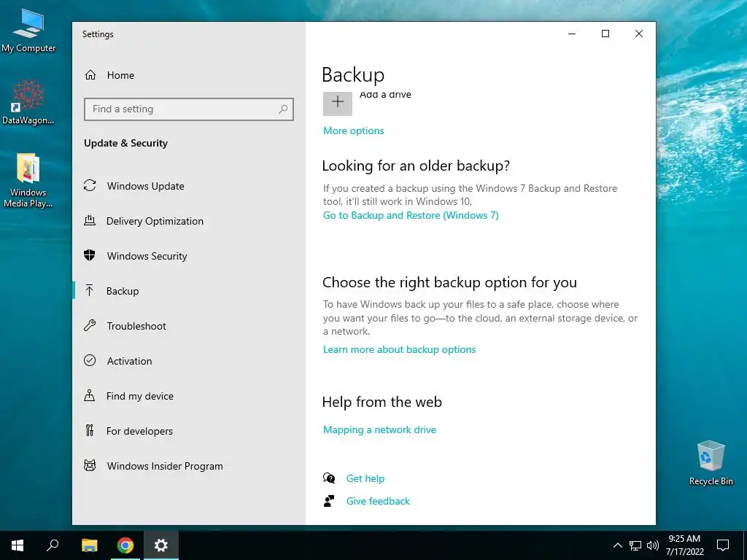
Task: Open the network icon in system tray
Action: click(x=635, y=545)
